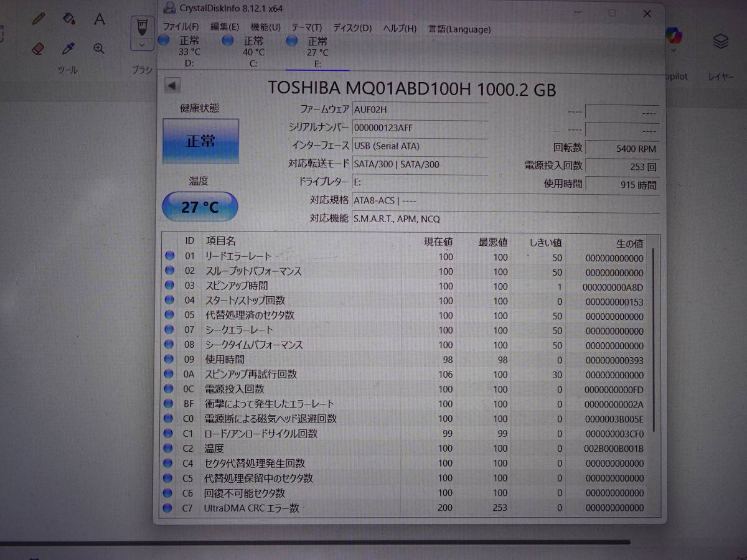Click the serial number field 000000123AFF
Viewport: 747px width, 560px height.
click(420, 128)
